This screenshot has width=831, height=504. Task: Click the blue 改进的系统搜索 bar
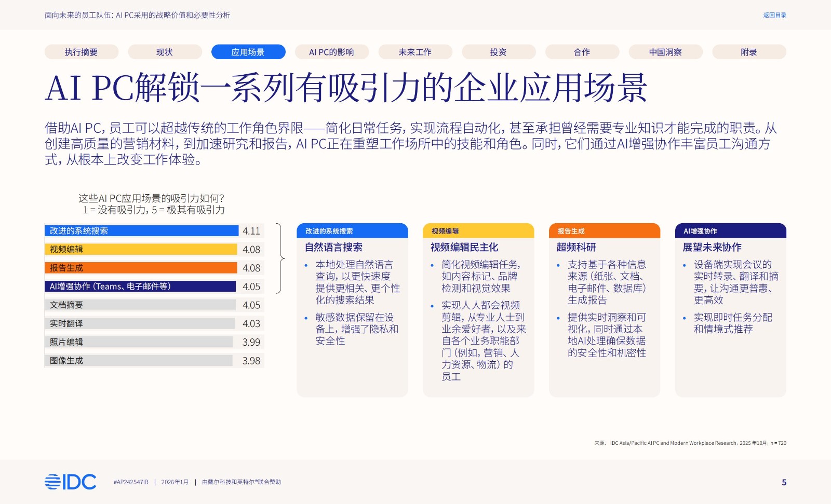pyautogui.click(x=141, y=231)
